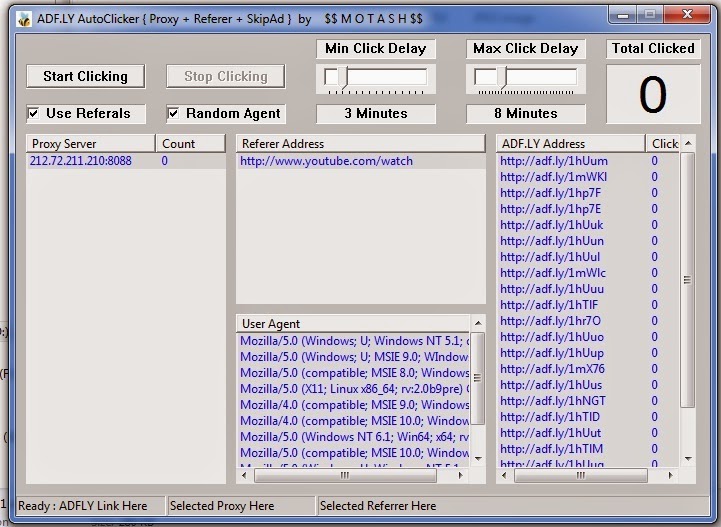721x527 pixels.
Task: Click down arrow of ADF.LY list scrollbar
Action: (688, 458)
